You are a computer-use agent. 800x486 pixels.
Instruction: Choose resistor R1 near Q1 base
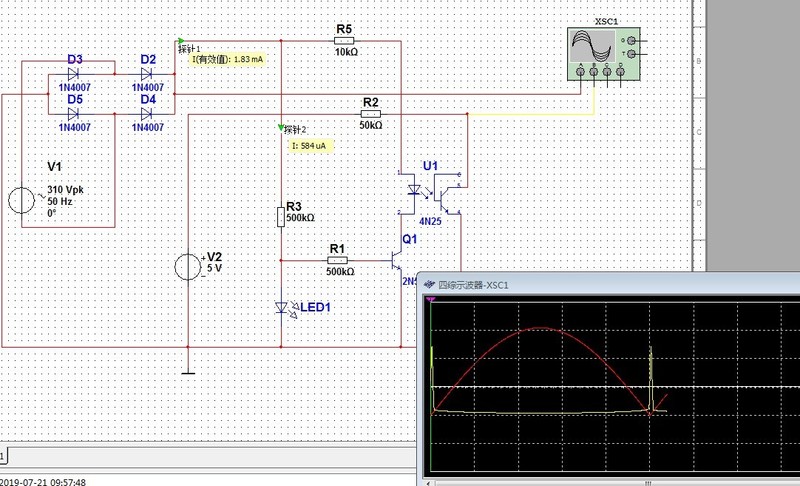(x=337, y=260)
